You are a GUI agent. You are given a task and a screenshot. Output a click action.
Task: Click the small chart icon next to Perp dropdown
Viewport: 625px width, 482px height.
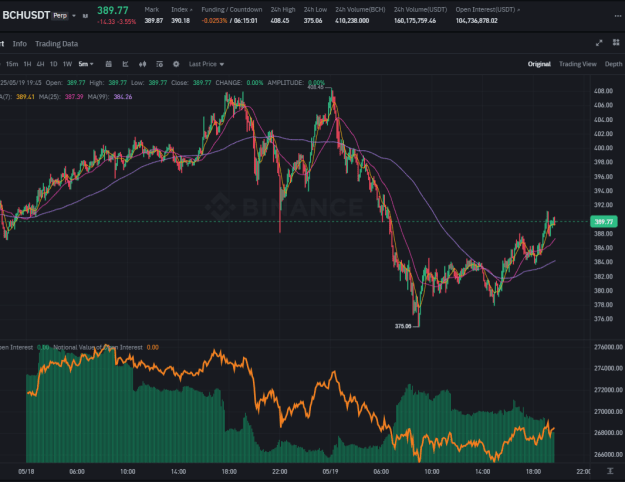[85, 16]
